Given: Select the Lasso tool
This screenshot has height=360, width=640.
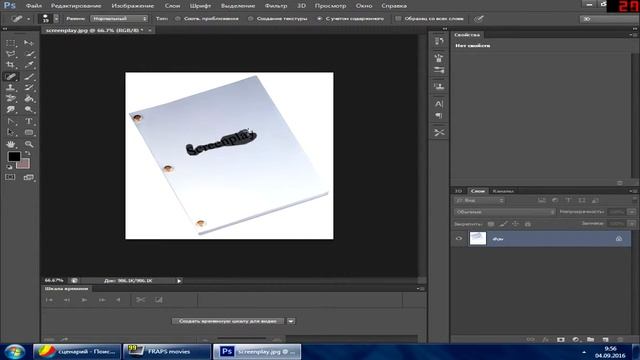Looking at the screenshot, I should click(11, 54).
